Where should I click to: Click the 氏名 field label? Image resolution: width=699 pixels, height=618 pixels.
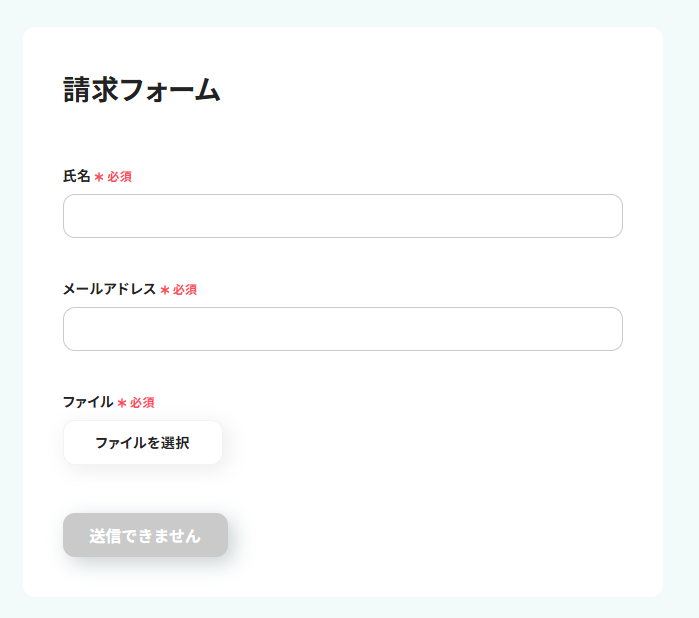coord(76,176)
